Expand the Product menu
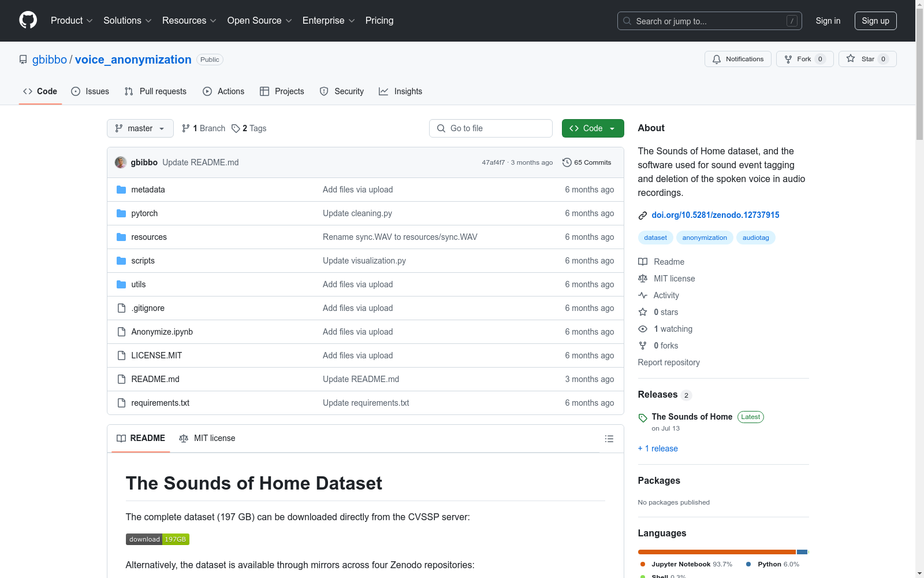The height and width of the screenshot is (578, 924). coord(72,20)
